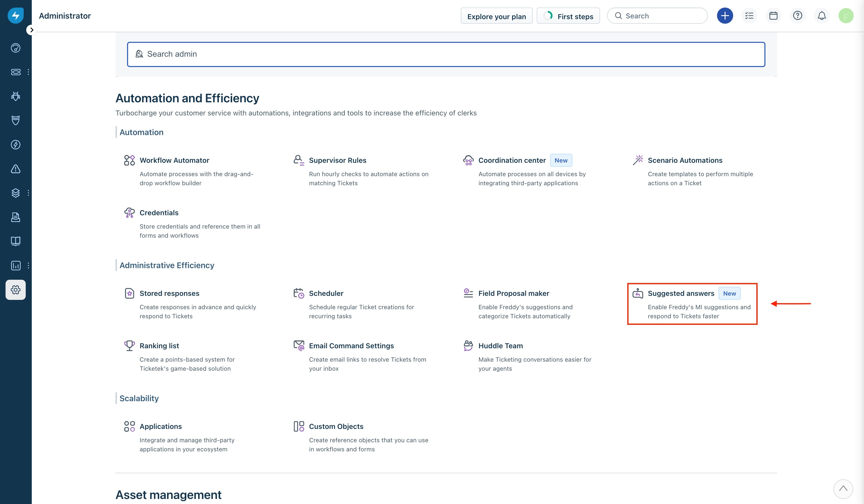Open Custom Objects
The height and width of the screenshot is (504, 864).
336,426
